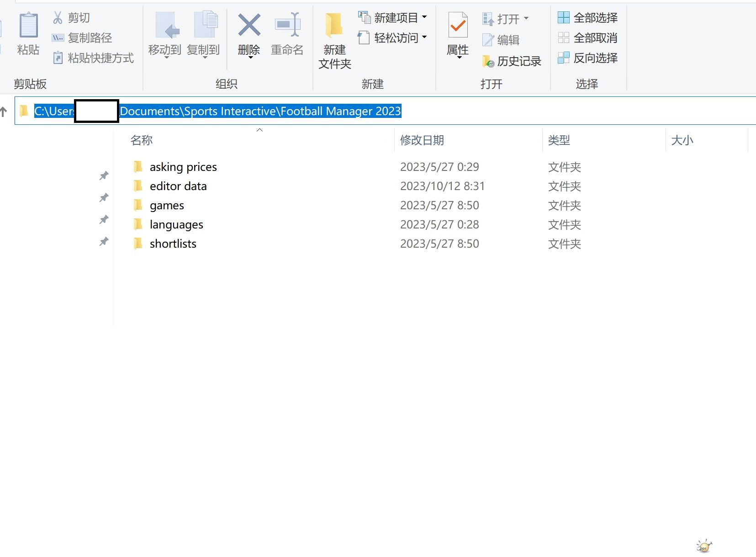
Task: Sort by the Name (名称) column header
Action: click(x=142, y=140)
